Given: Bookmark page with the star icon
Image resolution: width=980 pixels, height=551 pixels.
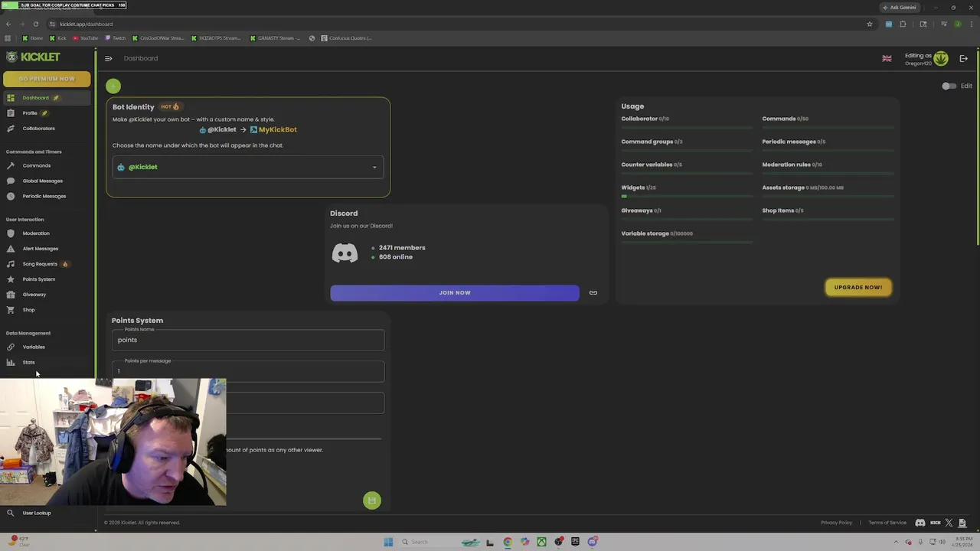Looking at the screenshot, I should pos(870,24).
